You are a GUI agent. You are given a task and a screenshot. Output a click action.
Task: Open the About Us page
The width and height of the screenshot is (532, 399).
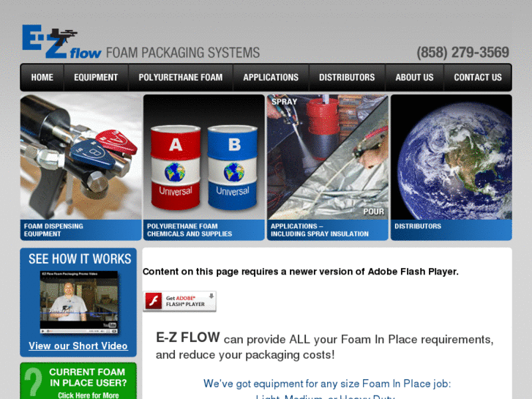[414, 78]
